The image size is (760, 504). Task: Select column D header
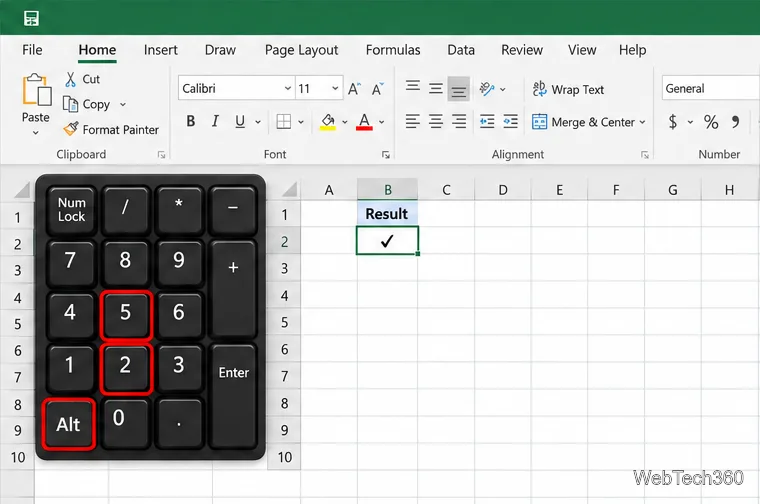tap(503, 189)
